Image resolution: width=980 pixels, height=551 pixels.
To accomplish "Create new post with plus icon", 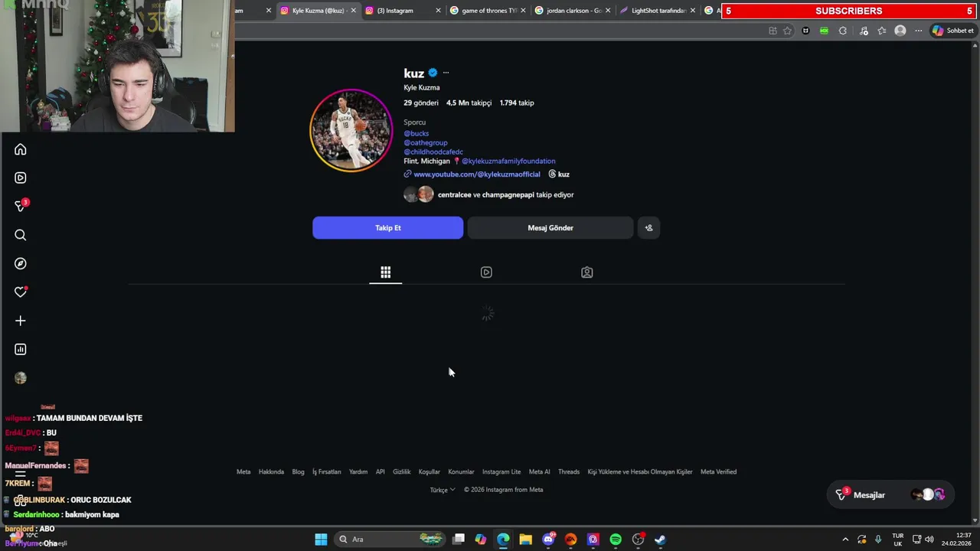I will (21, 321).
